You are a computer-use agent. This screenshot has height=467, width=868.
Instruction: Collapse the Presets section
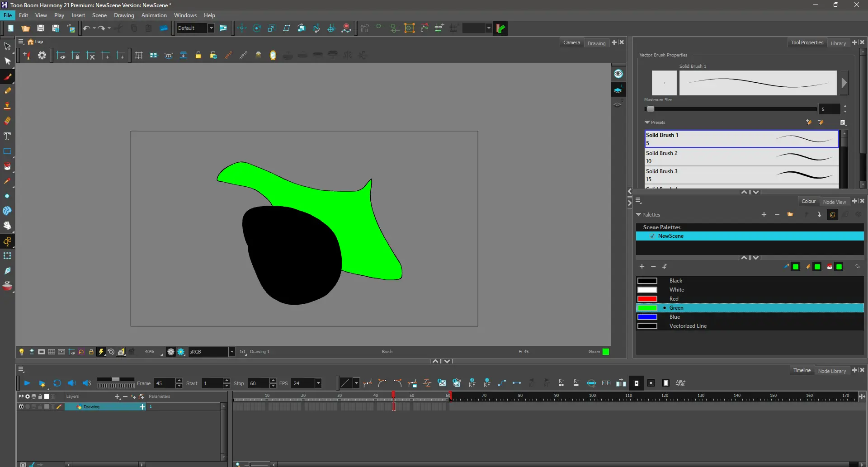[647, 123]
